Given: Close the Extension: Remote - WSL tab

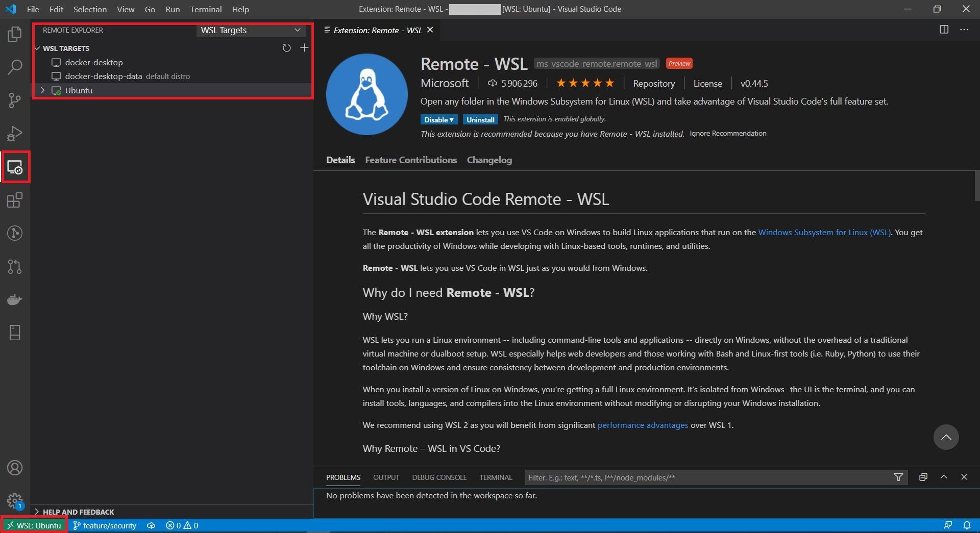Looking at the screenshot, I should [430, 30].
